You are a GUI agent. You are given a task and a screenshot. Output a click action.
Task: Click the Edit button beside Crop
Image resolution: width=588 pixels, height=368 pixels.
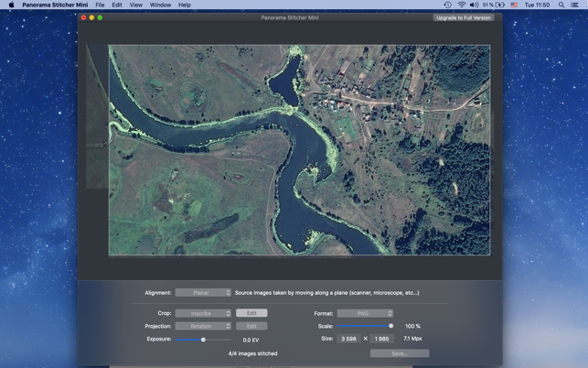point(251,313)
